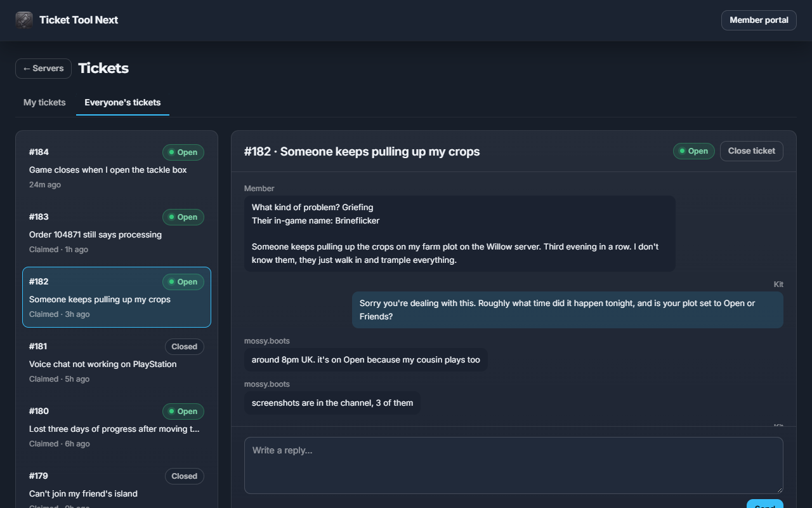Focus the Write a reply text box
This screenshot has width=812, height=508.
(514, 465)
